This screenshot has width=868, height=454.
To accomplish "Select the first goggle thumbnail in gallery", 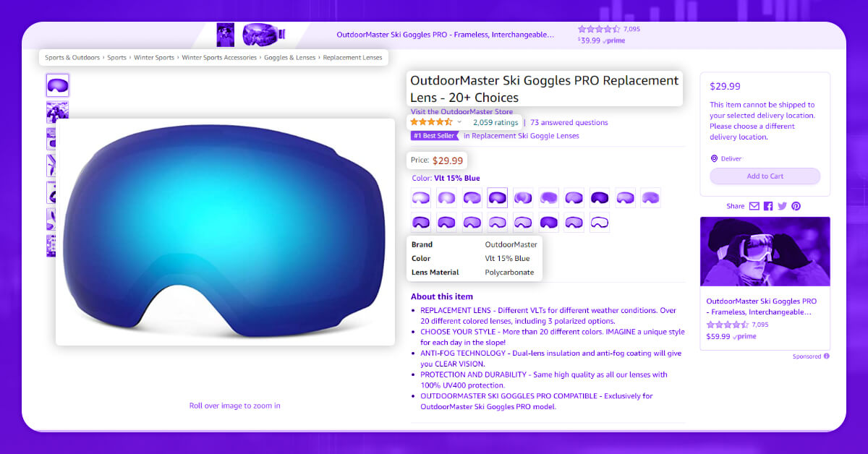I will pos(57,85).
